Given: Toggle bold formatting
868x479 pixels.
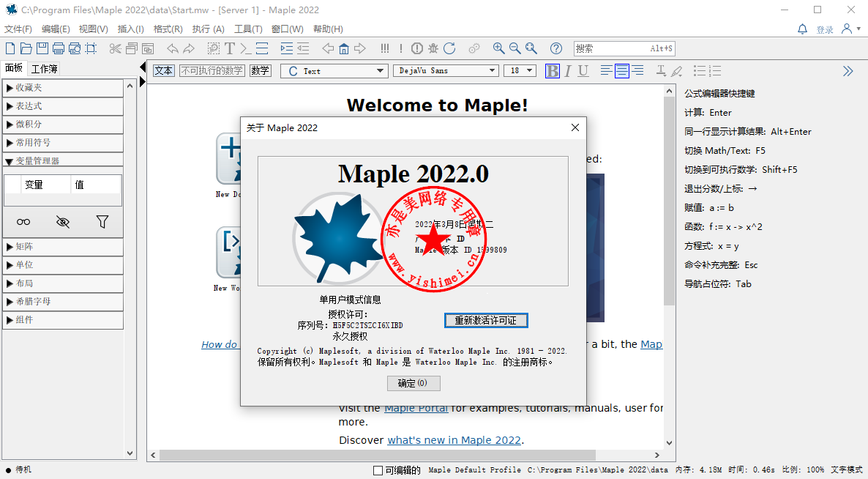Looking at the screenshot, I should [x=553, y=71].
